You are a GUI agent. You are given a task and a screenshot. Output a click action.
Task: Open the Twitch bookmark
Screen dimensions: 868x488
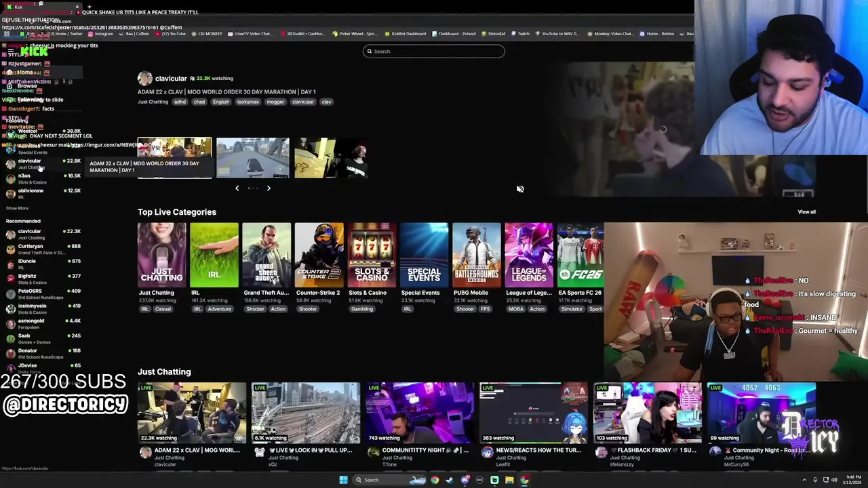521,34
